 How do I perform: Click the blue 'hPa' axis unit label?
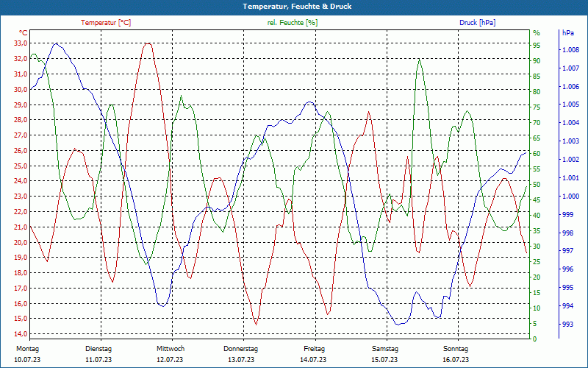[x=567, y=32]
